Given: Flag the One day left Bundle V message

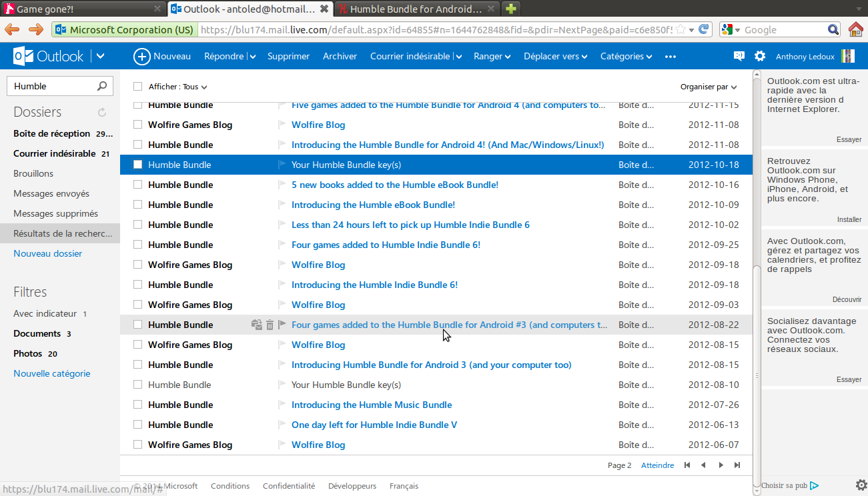Looking at the screenshot, I should point(282,425).
